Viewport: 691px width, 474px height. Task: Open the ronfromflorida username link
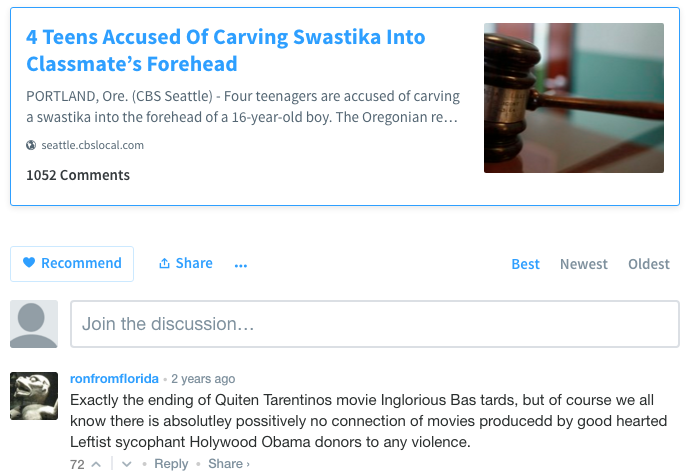114,379
